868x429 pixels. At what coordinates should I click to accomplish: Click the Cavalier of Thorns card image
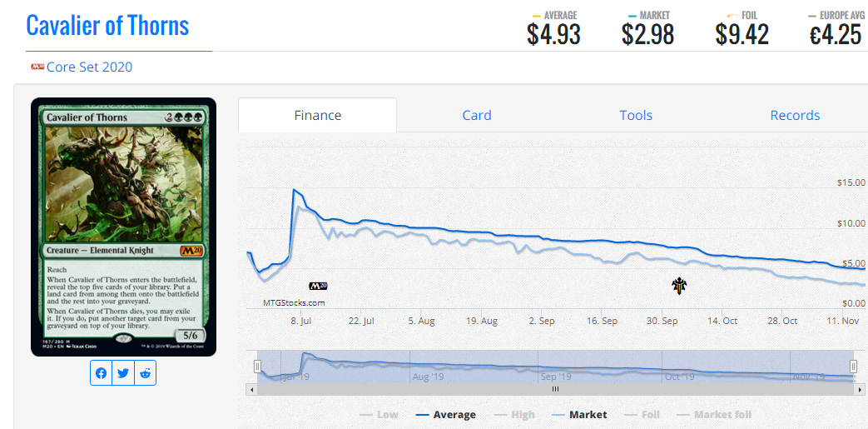pos(123,227)
